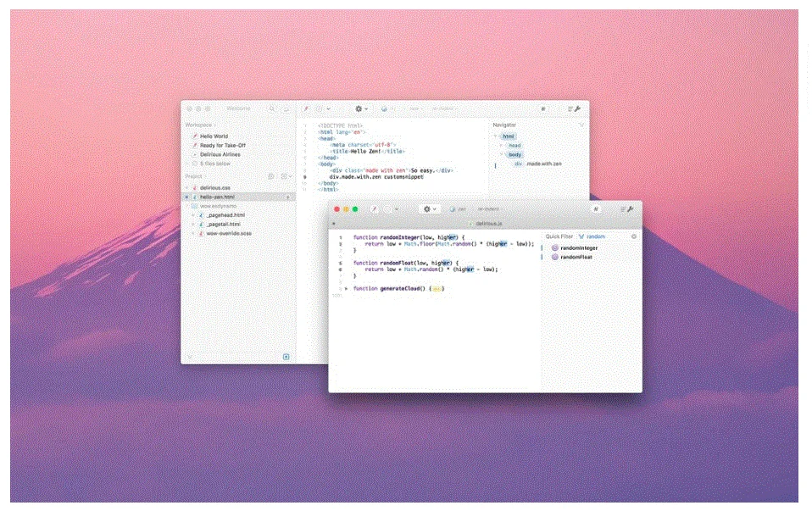Viewport: 812px width, 511px height.
Task: Select randomInteger in Quick Filter results
Action: click(578, 248)
